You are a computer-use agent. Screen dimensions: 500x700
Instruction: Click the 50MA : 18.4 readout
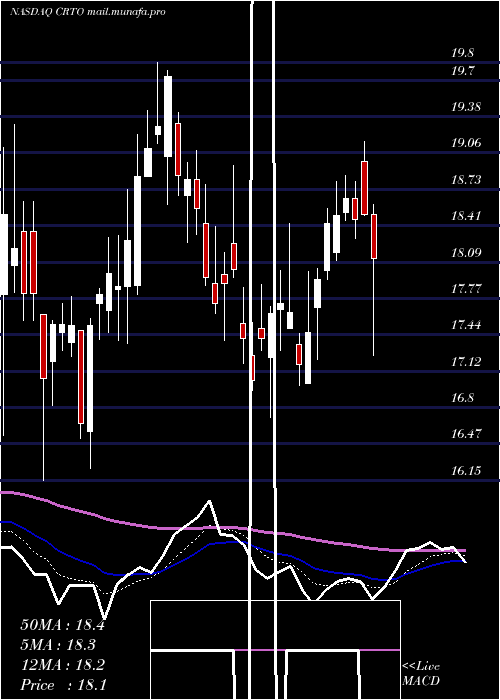point(62,625)
